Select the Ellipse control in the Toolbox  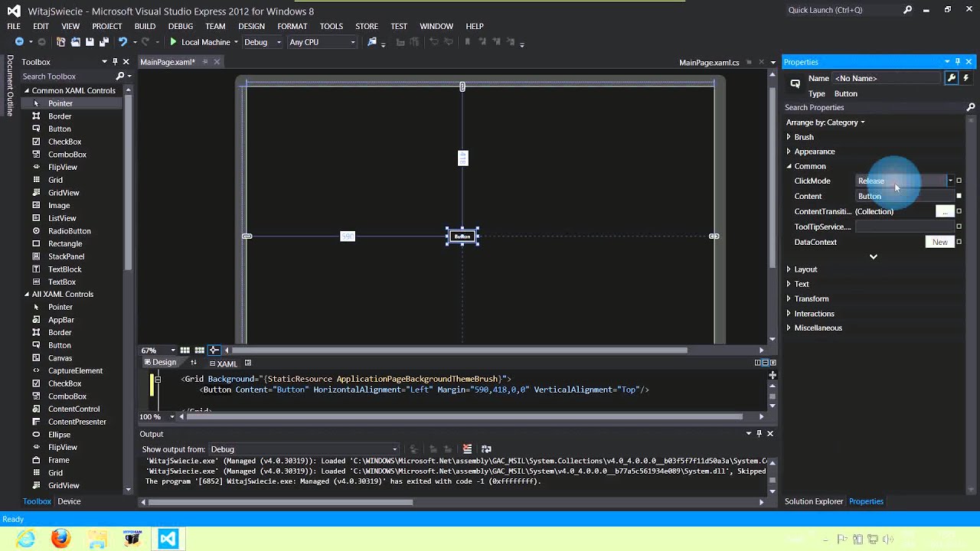point(59,435)
